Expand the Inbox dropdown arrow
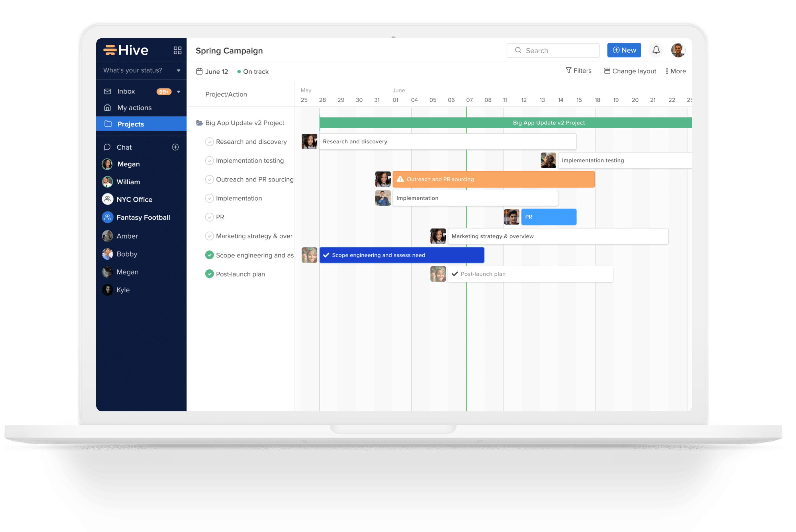 (179, 91)
